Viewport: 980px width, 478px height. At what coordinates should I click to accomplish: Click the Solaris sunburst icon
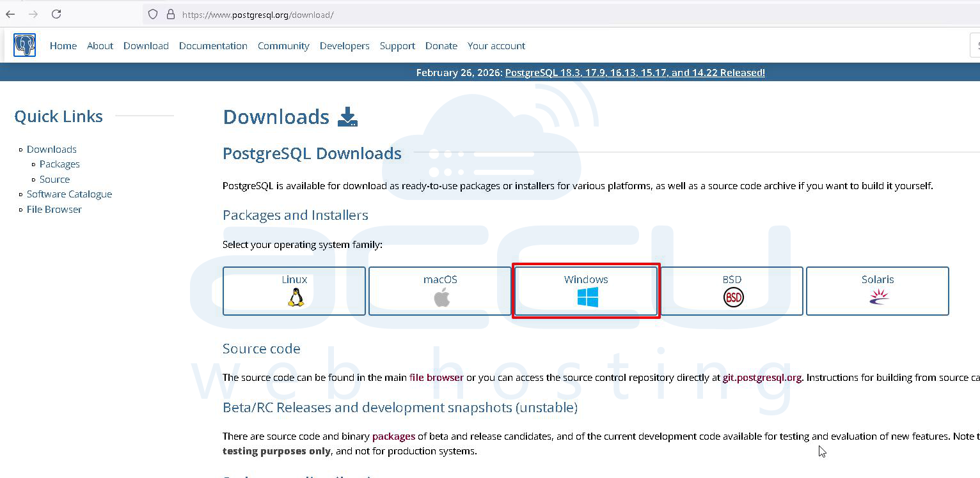click(879, 296)
